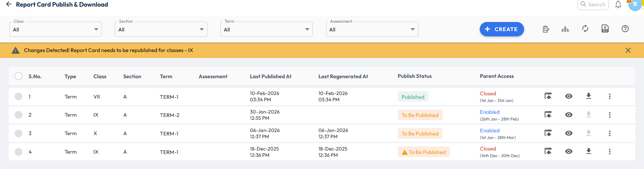Open the help question mark icon
644x169 pixels.
tap(625, 29)
